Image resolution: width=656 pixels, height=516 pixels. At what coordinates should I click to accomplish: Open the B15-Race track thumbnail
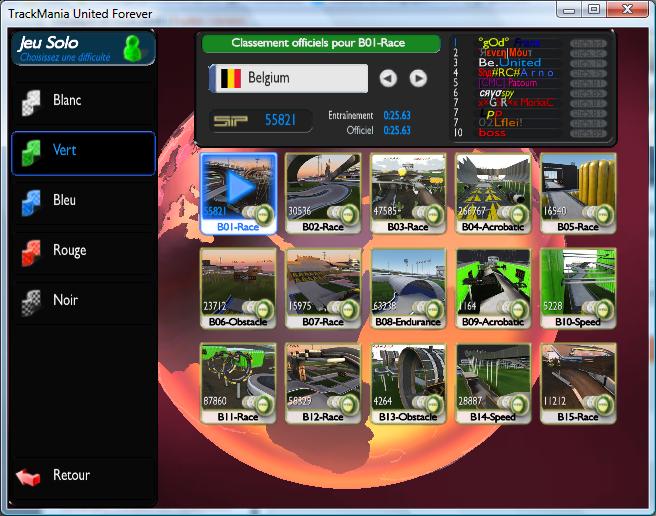coord(578,378)
